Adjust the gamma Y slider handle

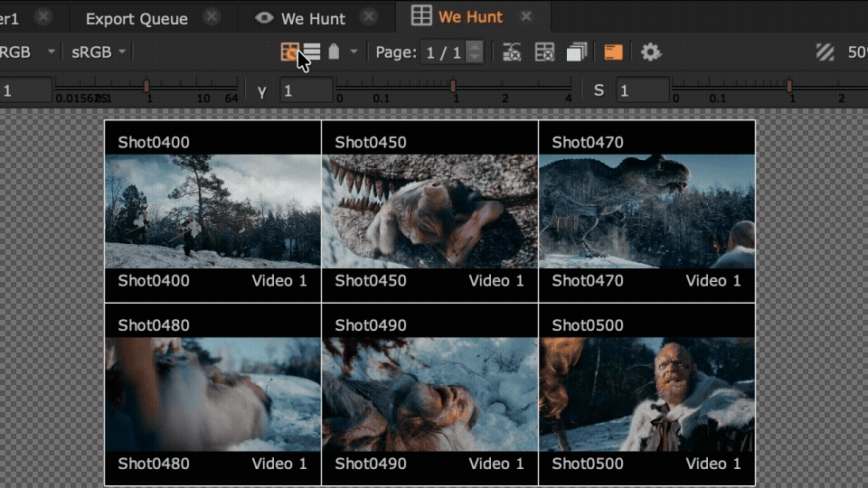pos(453,86)
